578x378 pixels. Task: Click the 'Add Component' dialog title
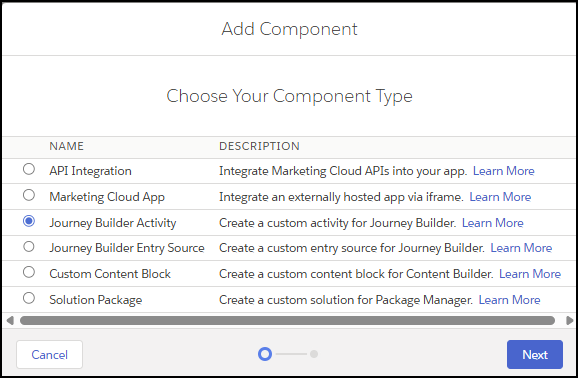(x=289, y=29)
